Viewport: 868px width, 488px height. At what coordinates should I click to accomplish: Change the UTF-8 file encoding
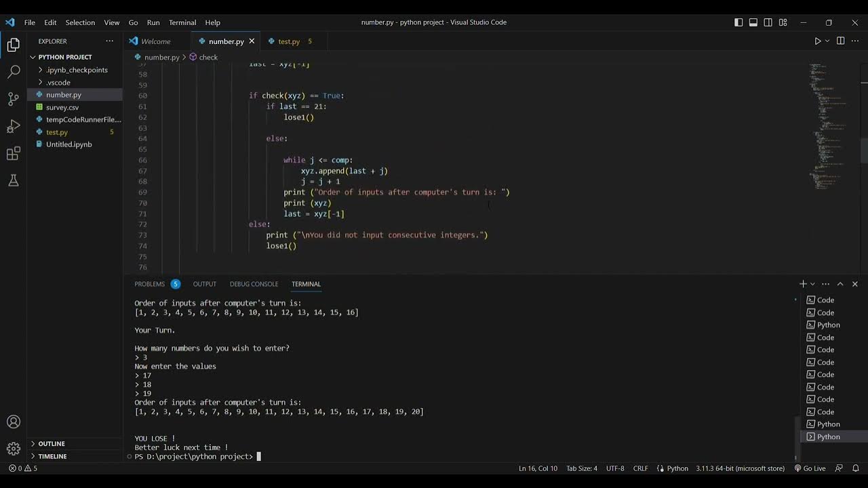tap(615, 468)
